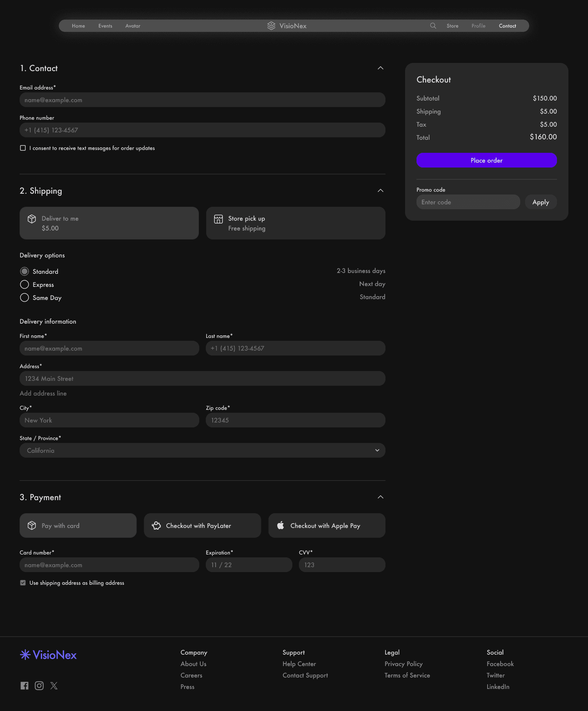
Task: Click the $160.00 total value
Action: tap(543, 137)
